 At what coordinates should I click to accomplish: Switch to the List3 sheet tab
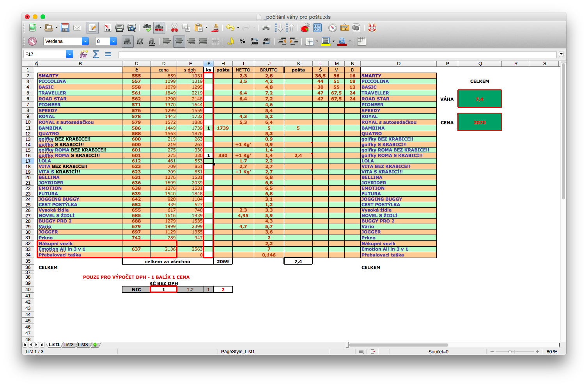pyautogui.click(x=83, y=345)
